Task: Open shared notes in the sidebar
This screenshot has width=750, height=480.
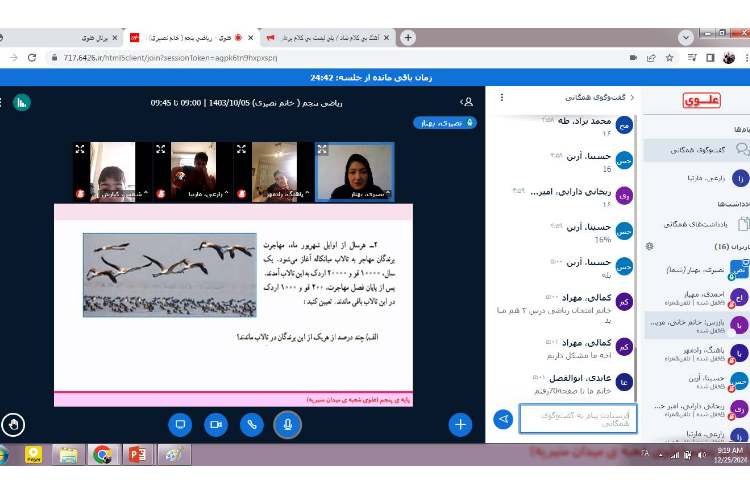Action: pos(697,224)
